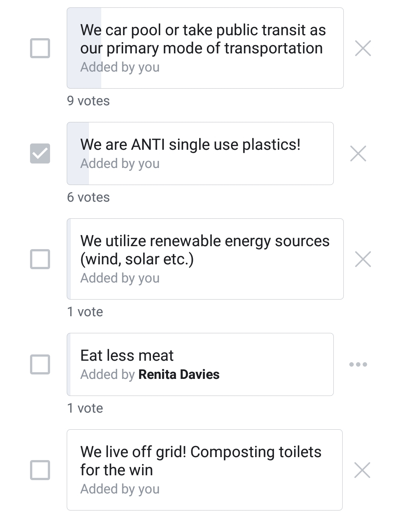This screenshot has height=532, width=399.
Task: Remove the car pool poll option
Action: tap(363, 48)
